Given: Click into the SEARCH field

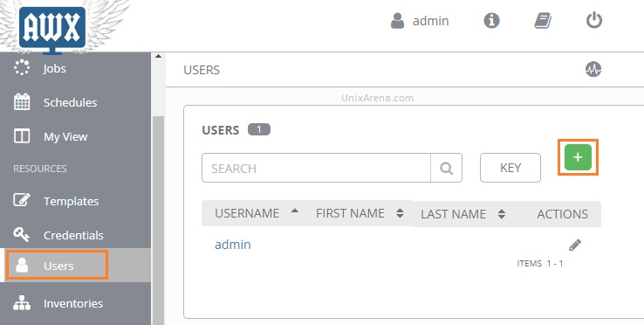Looking at the screenshot, I should pos(316,168).
